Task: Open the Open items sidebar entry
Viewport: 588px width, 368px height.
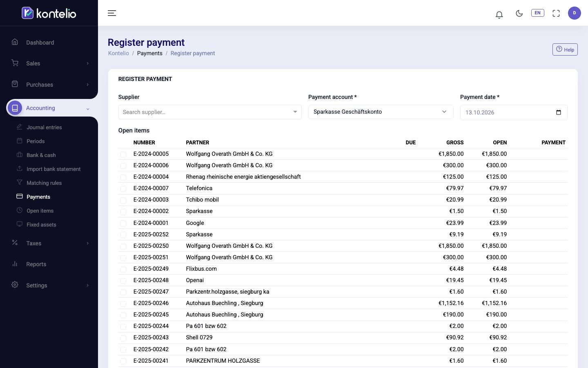Action: point(40,211)
